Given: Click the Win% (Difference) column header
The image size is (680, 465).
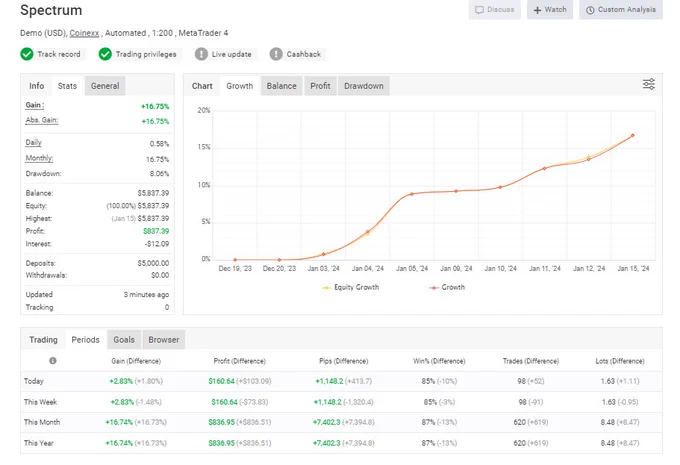Looking at the screenshot, I should click(x=439, y=361).
